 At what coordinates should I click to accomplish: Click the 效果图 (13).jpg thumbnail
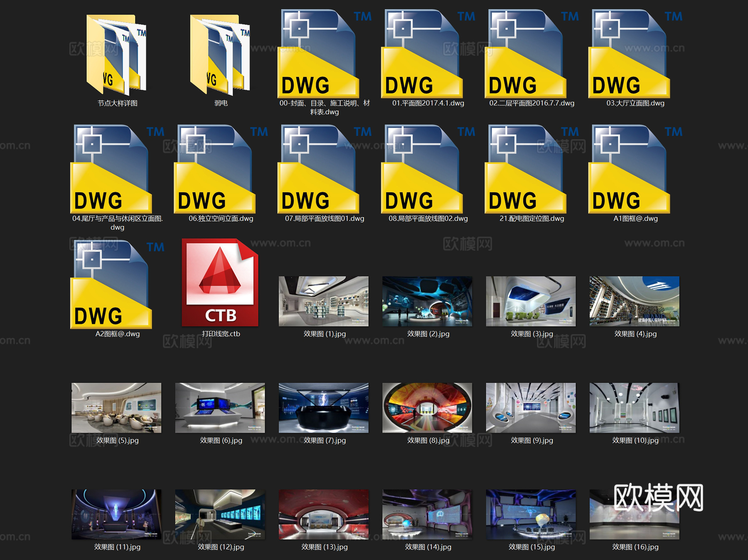pos(324,514)
